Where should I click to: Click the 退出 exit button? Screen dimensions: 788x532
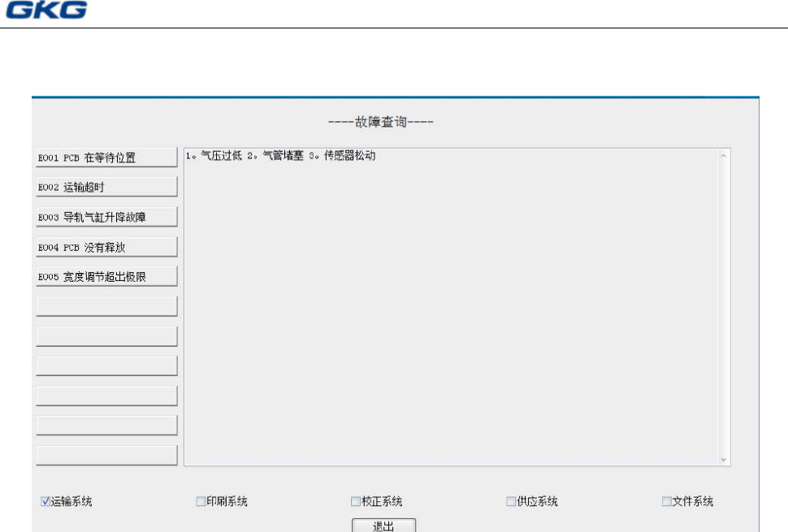(383, 526)
